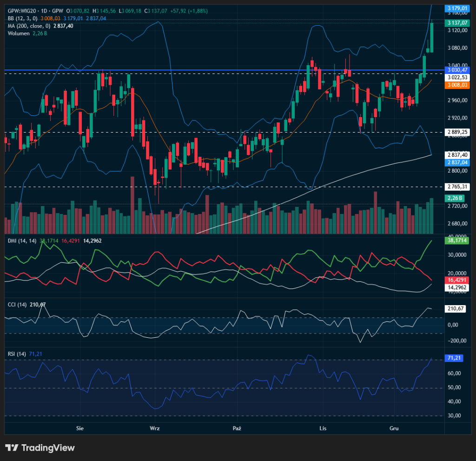Click the green DMI value label 38,1714
476x461 pixels.
(456, 241)
